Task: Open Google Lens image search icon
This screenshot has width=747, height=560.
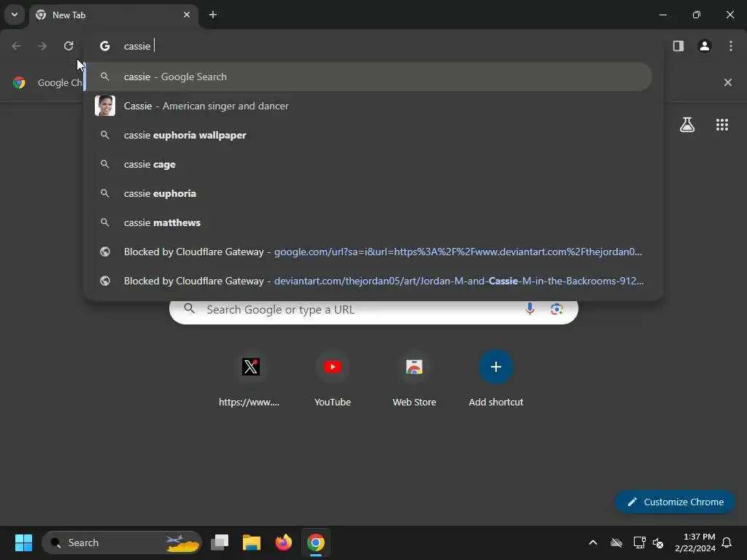Action: [557, 309]
